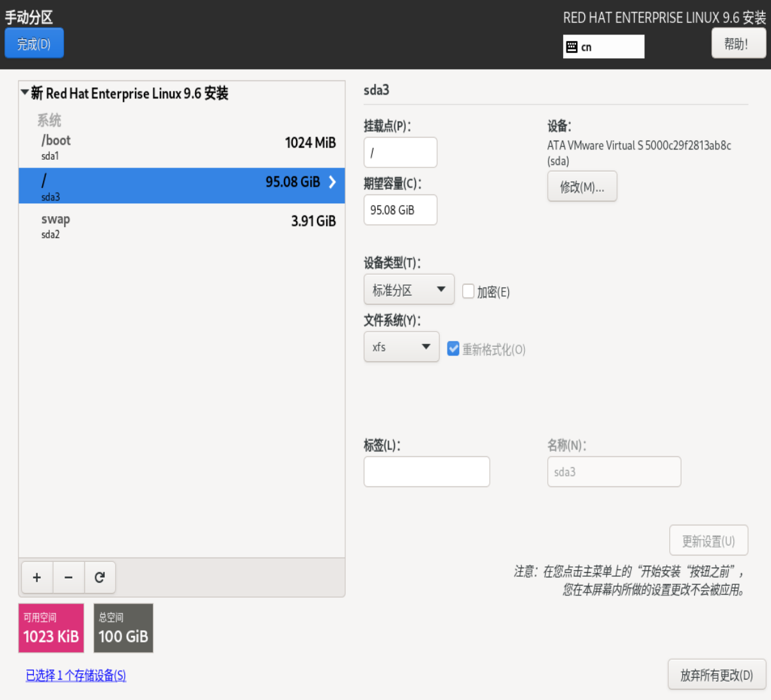
Task: Click the gray 总空间 100 GiB box
Action: click(x=123, y=628)
